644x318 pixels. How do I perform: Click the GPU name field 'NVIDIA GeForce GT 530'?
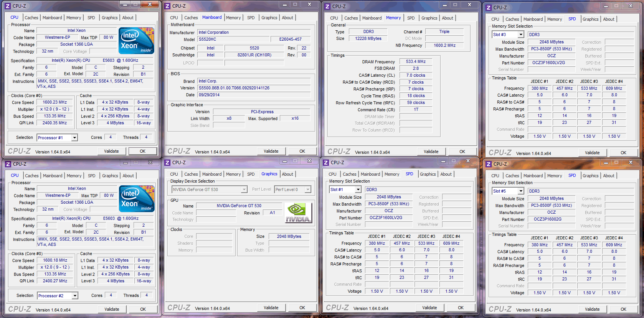[x=239, y=206]
